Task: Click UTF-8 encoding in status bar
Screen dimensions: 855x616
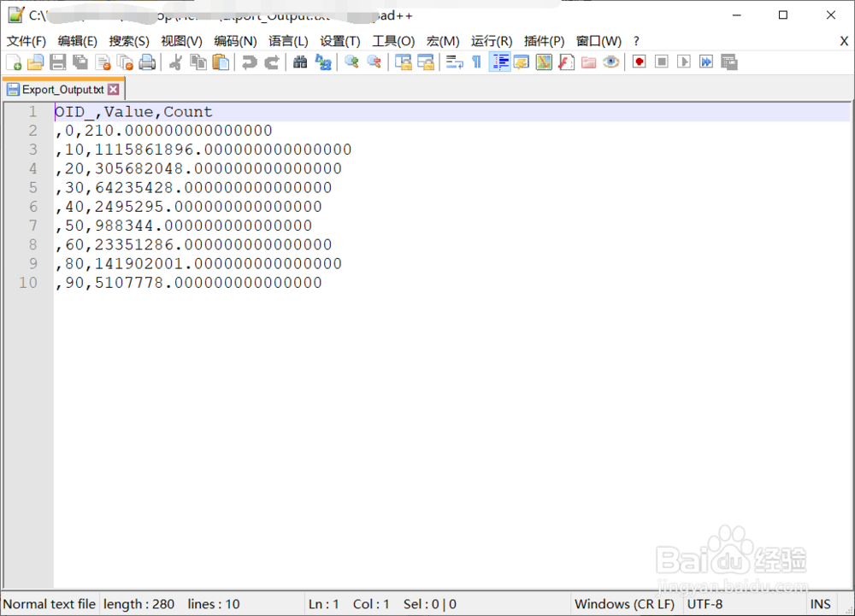Action: pos(705,604)
